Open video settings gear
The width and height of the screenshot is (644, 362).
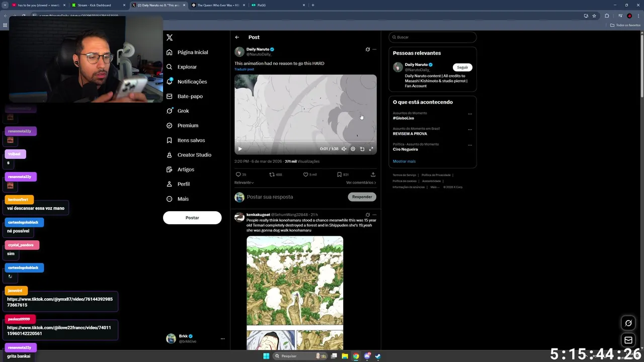coord(353,149)
